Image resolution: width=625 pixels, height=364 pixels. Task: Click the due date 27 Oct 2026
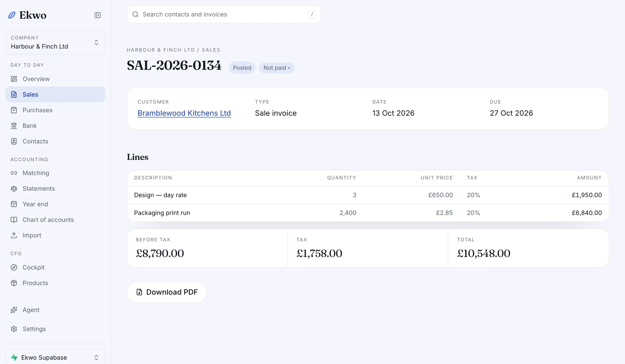(x=511, y=113)
